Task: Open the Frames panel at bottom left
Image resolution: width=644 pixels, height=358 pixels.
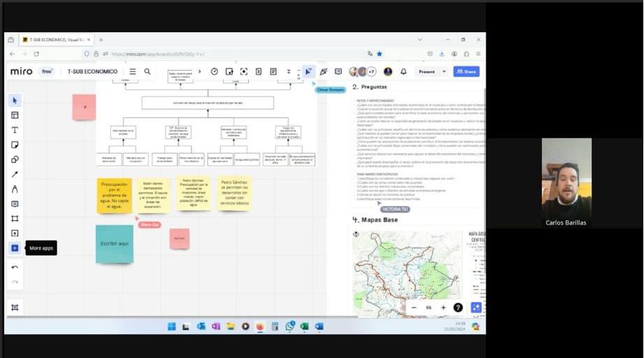Action: coord(15,308)
